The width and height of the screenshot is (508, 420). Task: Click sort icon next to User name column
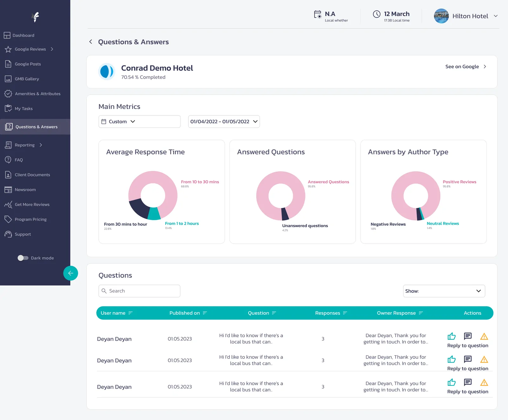(130, 313)
